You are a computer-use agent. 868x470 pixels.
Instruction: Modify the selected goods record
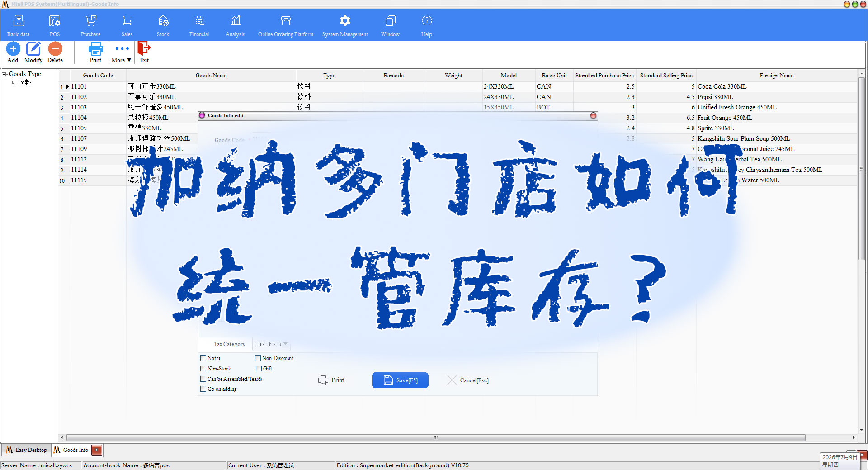[x=33, y=52]
